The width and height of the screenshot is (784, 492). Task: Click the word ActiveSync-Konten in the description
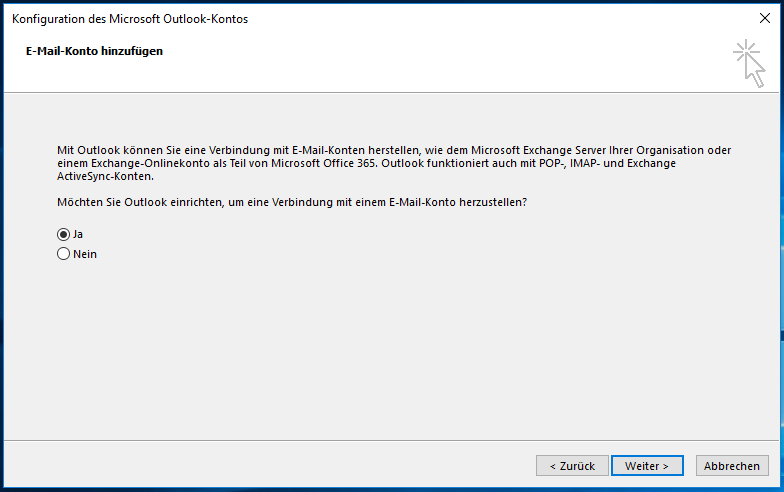(x=105, y=176)
